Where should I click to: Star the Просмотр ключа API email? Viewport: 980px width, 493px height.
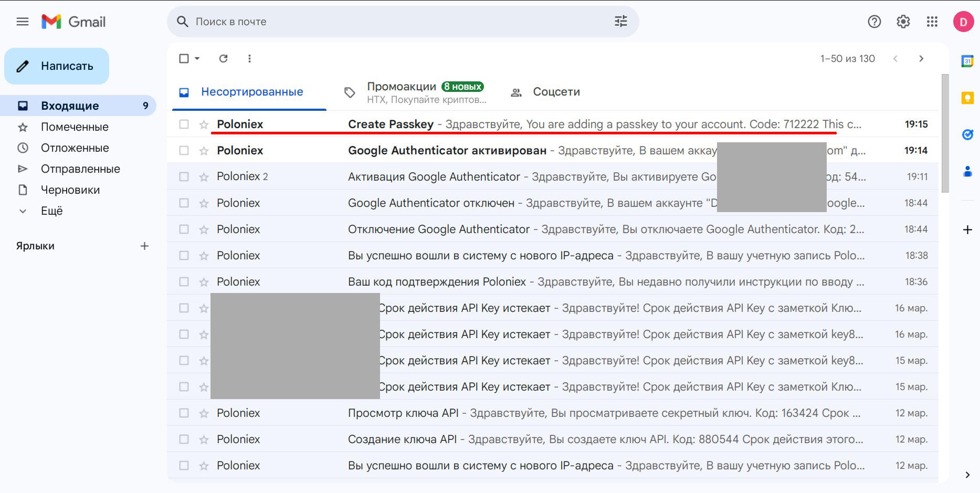point(204,413)
